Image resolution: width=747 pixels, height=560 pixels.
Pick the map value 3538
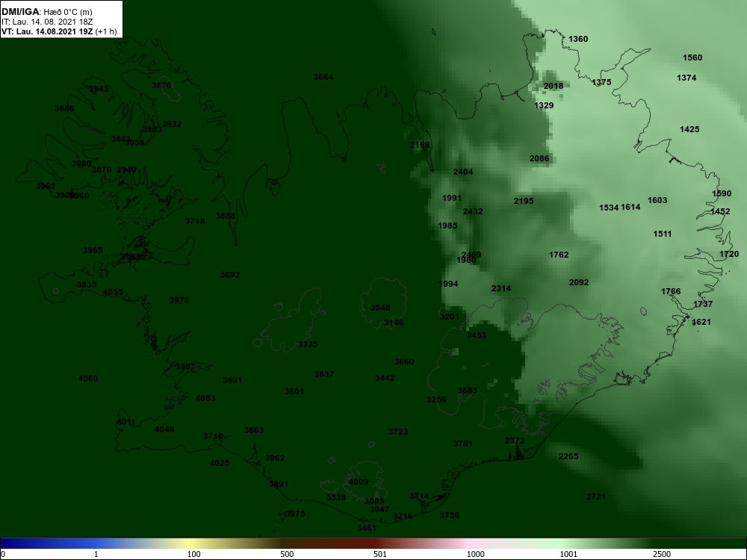pos(336,497)
